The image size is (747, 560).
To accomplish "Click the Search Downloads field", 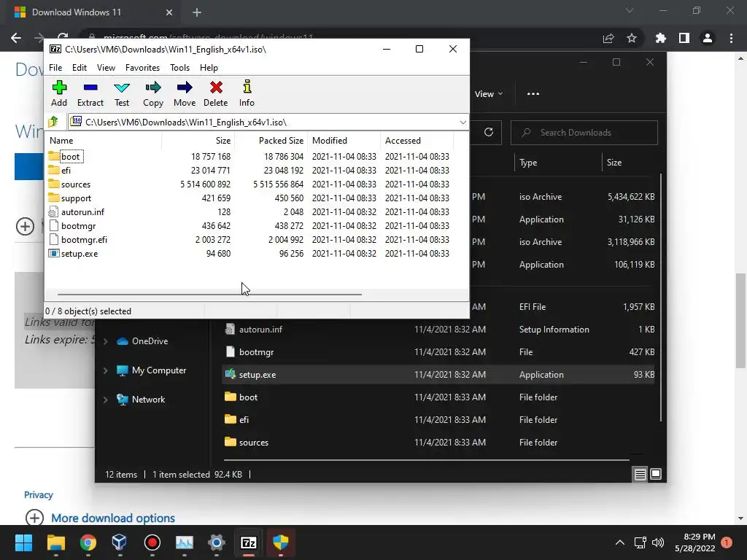I will 584,133.
